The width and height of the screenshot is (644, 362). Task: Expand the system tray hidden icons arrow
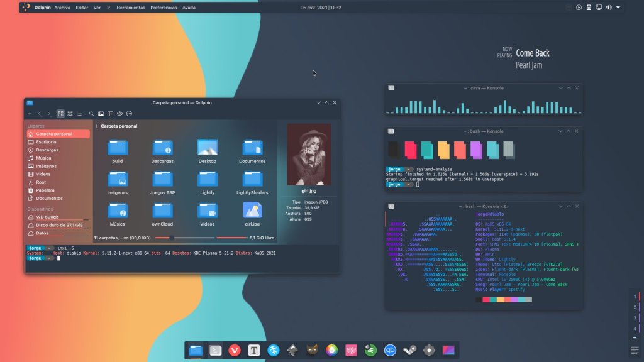(x=618, y=8)
